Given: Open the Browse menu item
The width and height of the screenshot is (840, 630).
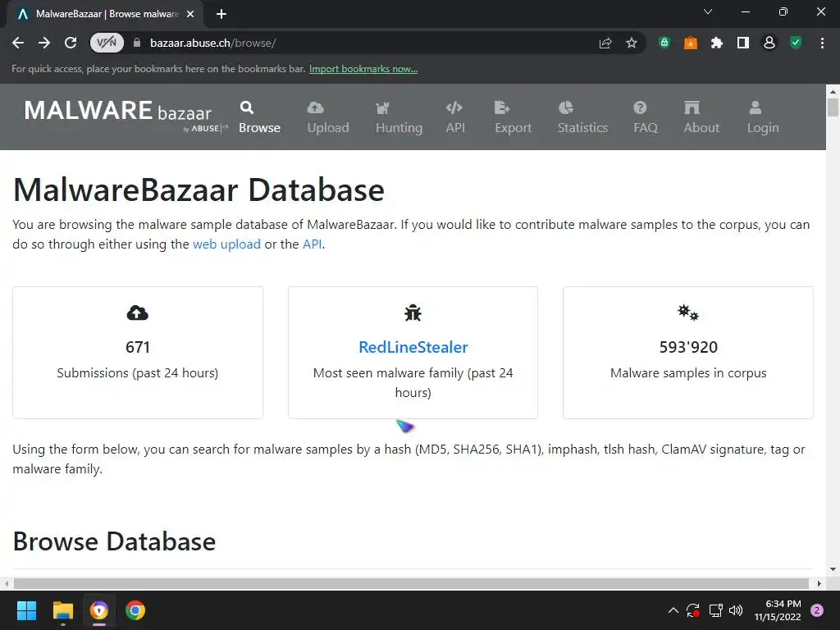Looking at the screenshot, I should pyautogui.click(x=260, y=127).
